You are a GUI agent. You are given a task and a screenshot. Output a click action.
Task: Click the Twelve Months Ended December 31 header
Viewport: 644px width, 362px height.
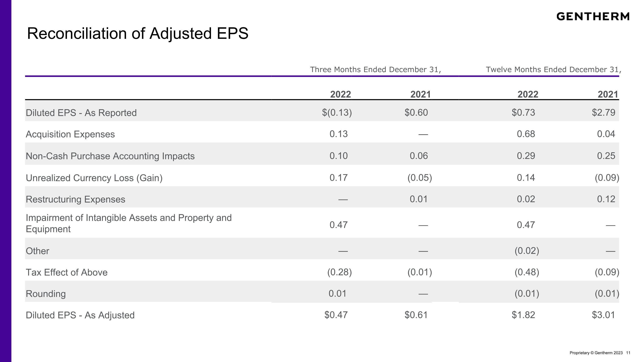[553, 70]
